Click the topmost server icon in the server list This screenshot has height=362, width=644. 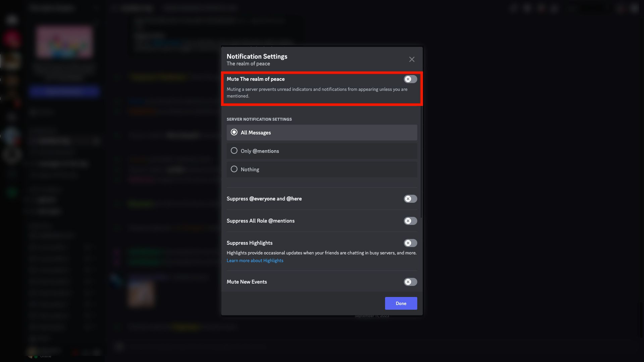[x=12, y=20]
